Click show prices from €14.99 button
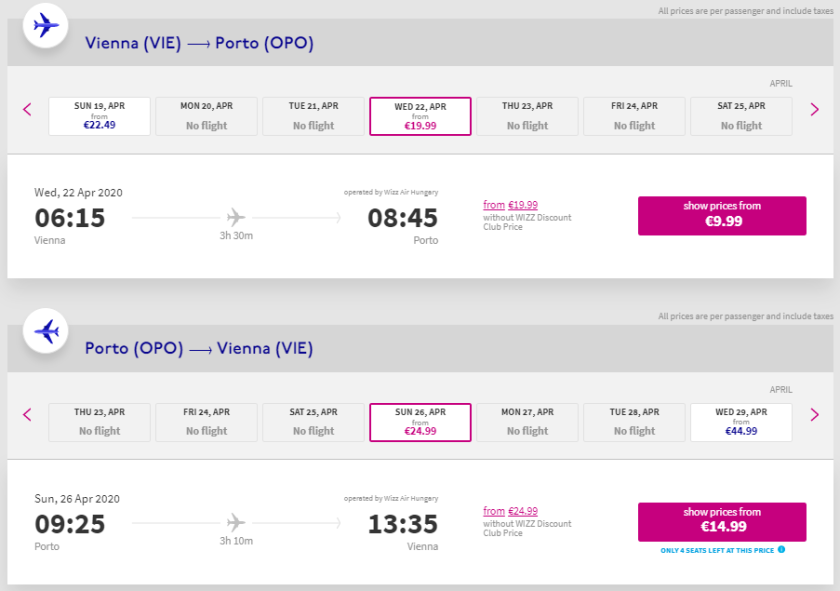840x591 pixels. pyautogui.click(x=721, y=521)
